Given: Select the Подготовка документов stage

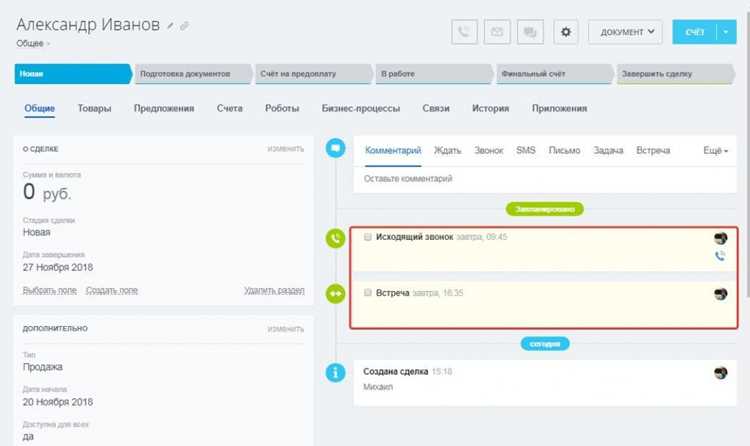Looking at the screenshot, I should [193, 74].
